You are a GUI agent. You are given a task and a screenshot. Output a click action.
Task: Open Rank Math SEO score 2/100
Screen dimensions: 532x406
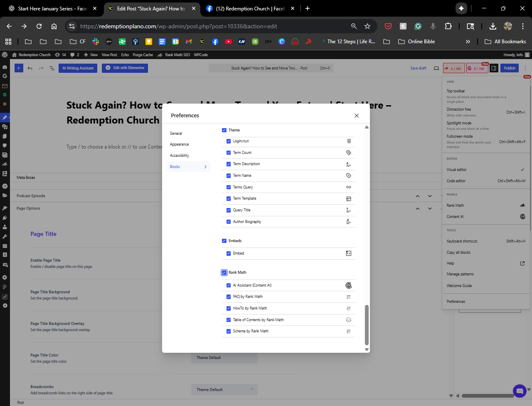point(453,68)
